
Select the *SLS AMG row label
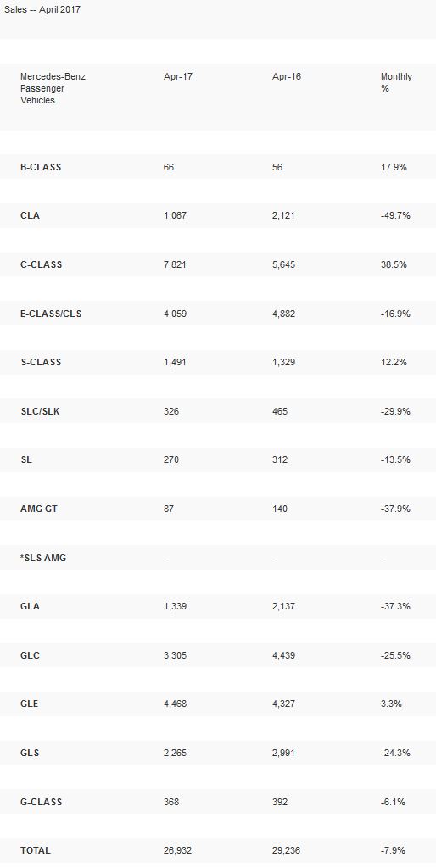click(43, 558)
